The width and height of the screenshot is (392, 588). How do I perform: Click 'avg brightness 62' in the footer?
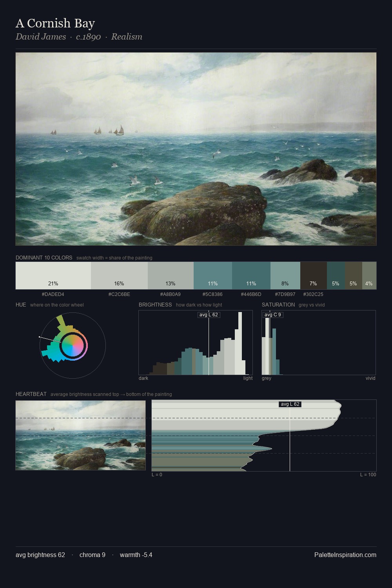(x=40, y=555)
